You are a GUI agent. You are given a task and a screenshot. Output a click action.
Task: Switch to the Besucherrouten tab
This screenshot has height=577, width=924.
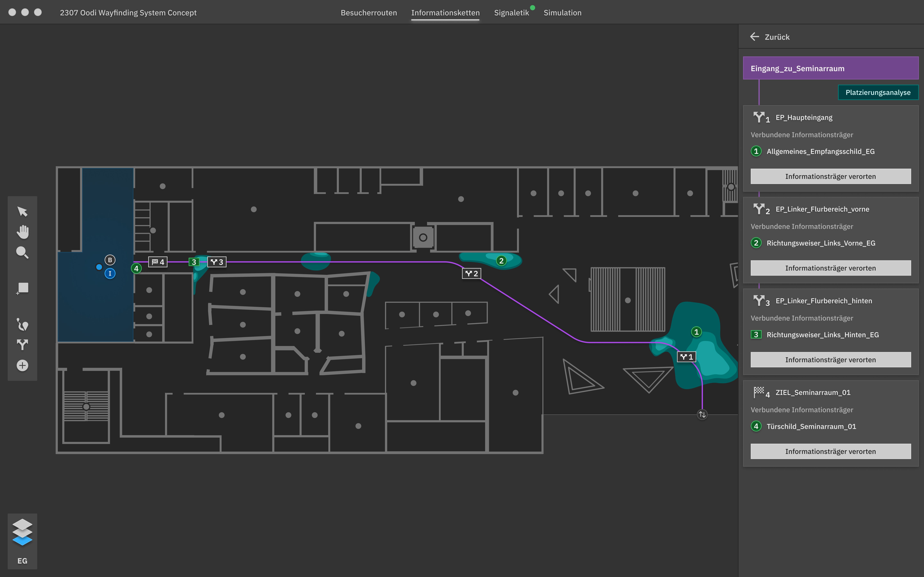click(368, 13)
